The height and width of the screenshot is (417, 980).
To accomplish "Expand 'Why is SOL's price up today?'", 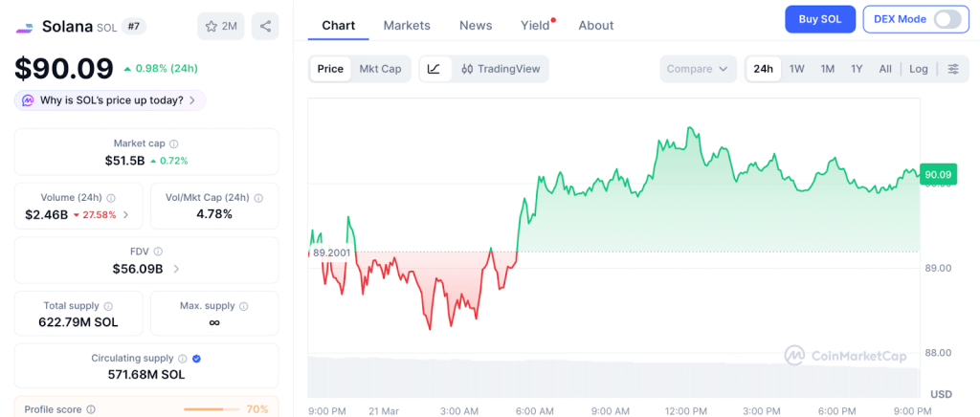I will [110, 100].
